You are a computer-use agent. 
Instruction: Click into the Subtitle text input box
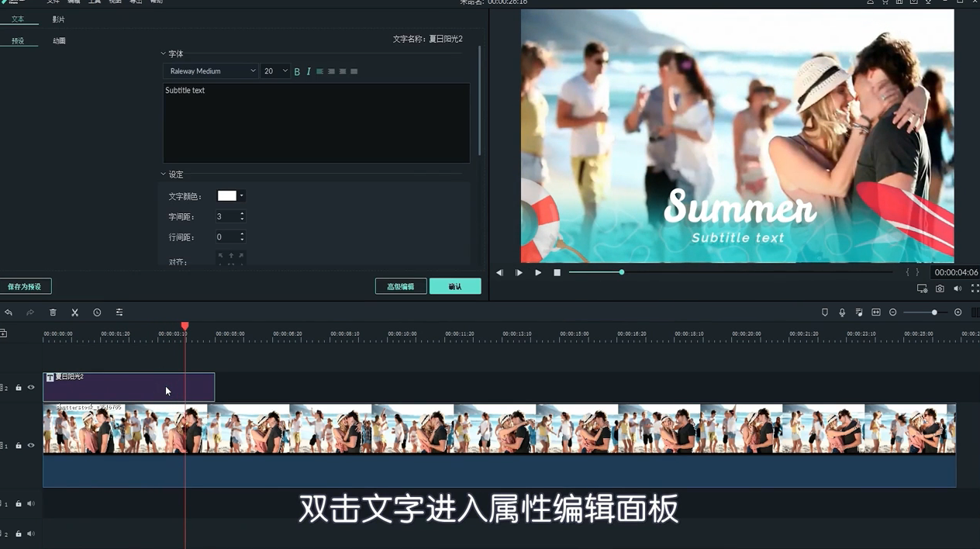click(x=316, y=123)
